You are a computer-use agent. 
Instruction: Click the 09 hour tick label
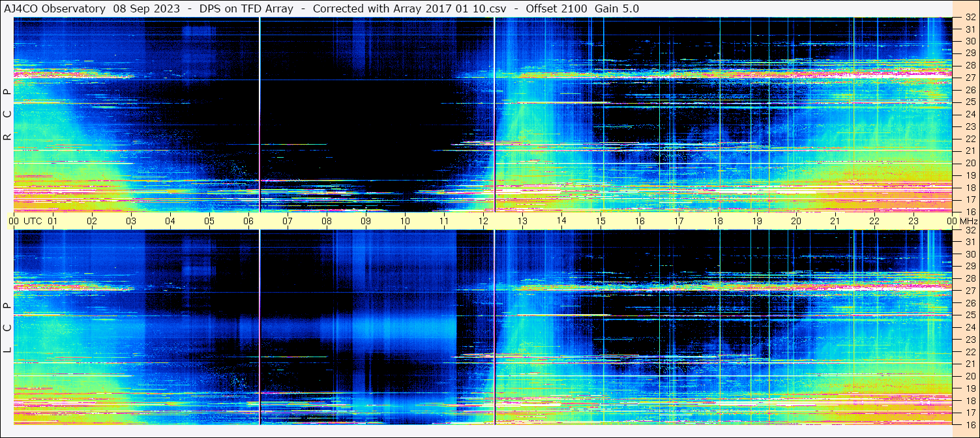pyautogui.click(x=366, y=221)
